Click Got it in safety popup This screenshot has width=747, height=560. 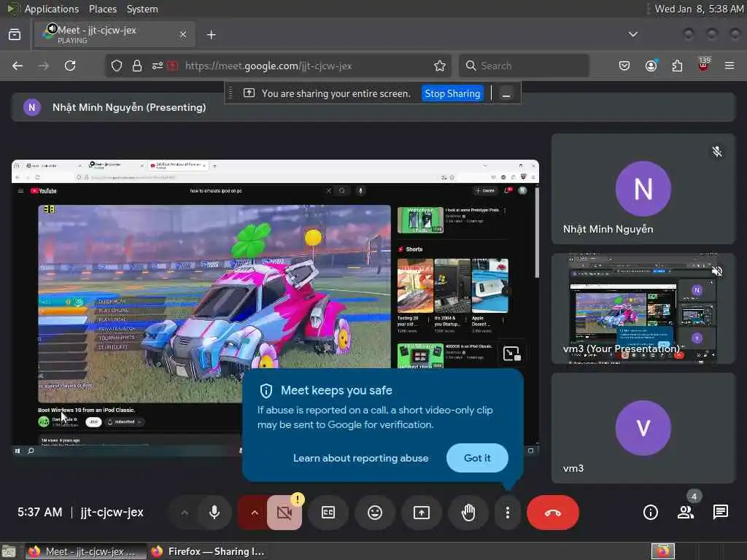tap(477, 458)
